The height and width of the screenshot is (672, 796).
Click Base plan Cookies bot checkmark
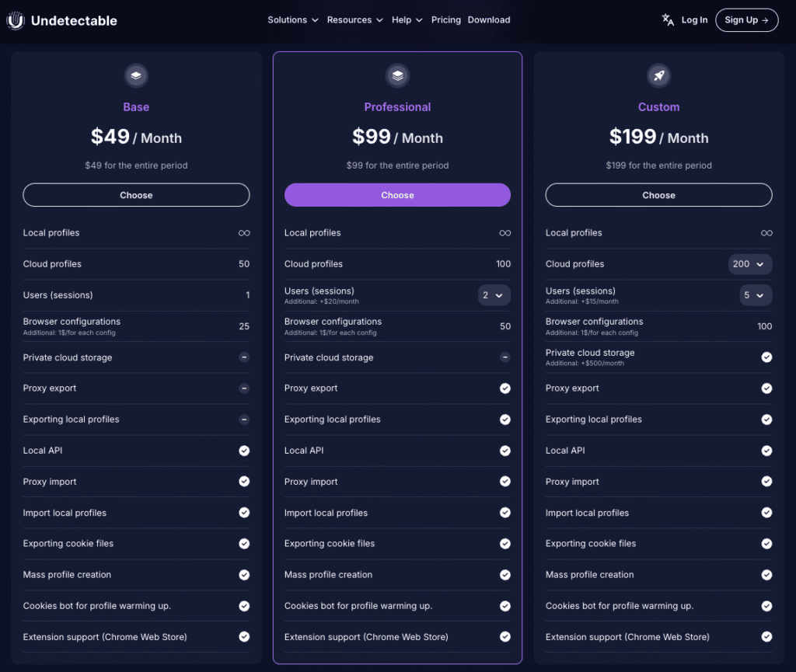[244, 605]
